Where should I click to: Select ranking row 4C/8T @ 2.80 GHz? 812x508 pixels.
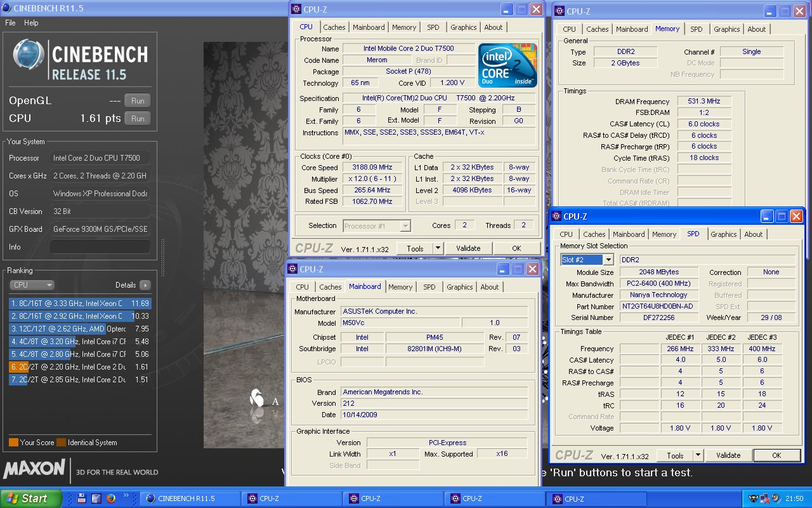(x=80, y=354)
